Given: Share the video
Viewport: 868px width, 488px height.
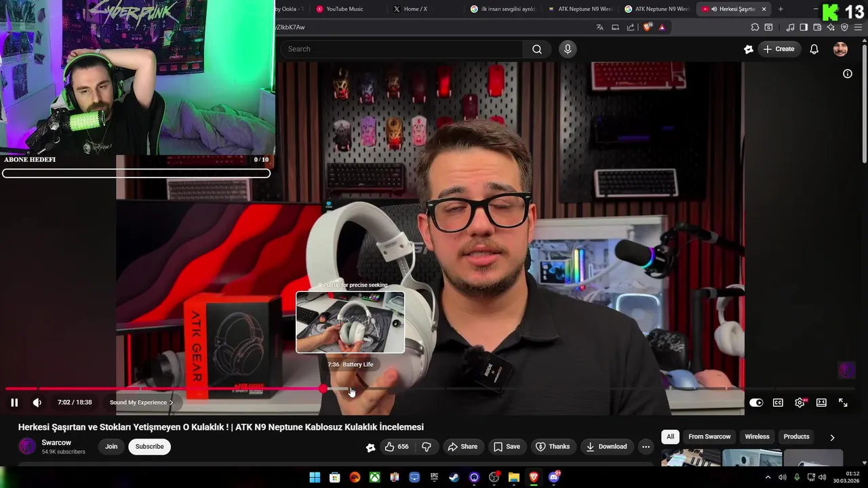Looking at the screenshot, I should (462, 447).
